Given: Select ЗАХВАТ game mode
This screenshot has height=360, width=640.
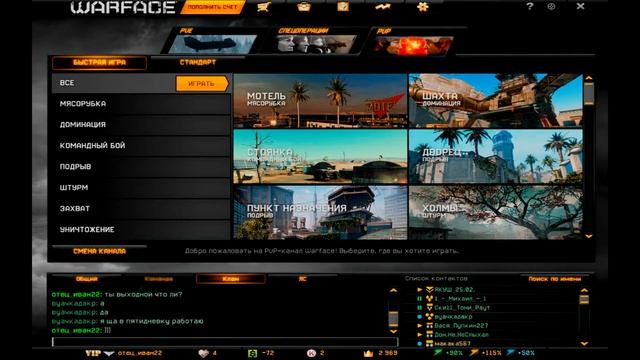Looking at the screenshot, I should (x=141, y=209).
